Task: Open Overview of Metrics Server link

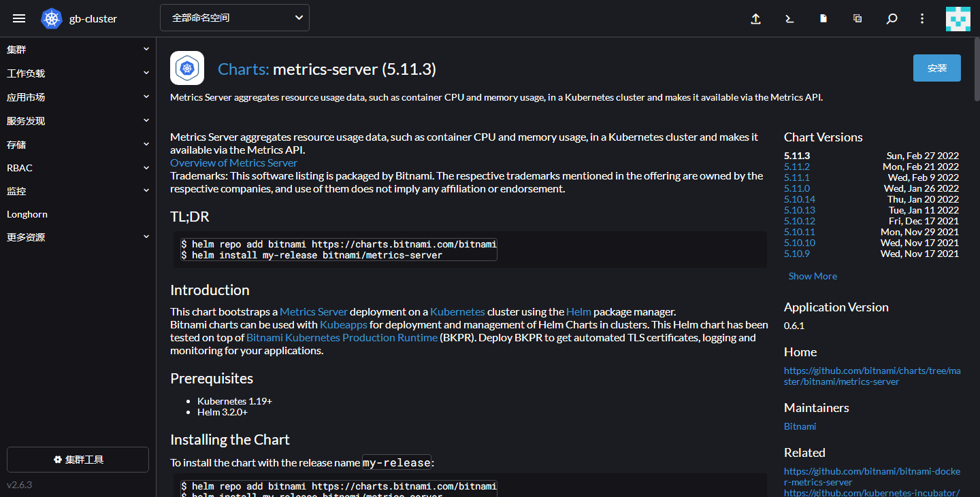Action: [233, 162]
